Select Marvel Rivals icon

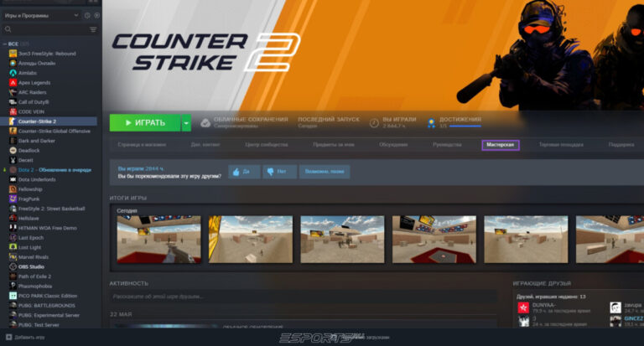pyautogui.click(x=13, y=257)
